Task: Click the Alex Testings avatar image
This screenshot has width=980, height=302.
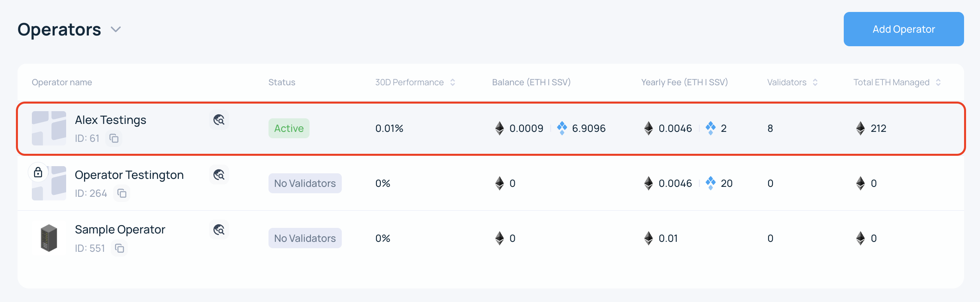Action: 49,128
